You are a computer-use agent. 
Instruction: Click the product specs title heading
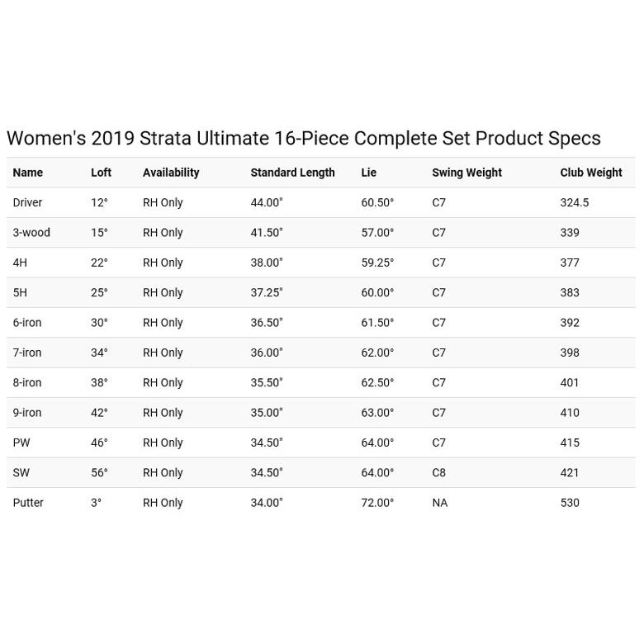303,139
